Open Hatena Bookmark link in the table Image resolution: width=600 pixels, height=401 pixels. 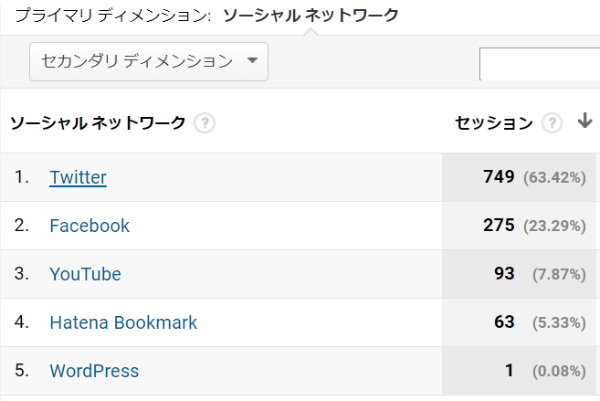coord(123,323)
